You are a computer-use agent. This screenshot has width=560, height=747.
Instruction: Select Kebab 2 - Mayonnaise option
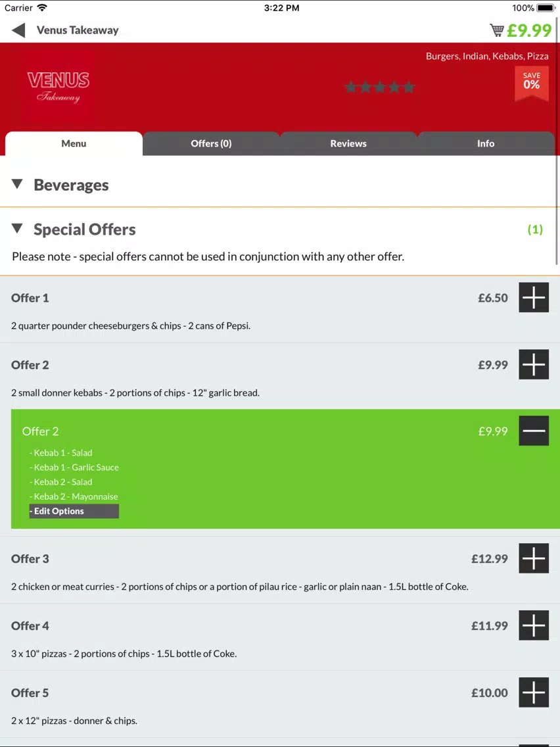(74, 496)
